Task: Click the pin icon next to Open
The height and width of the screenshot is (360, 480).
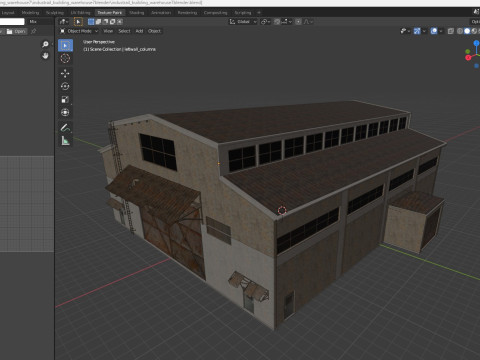Action: 34,31
